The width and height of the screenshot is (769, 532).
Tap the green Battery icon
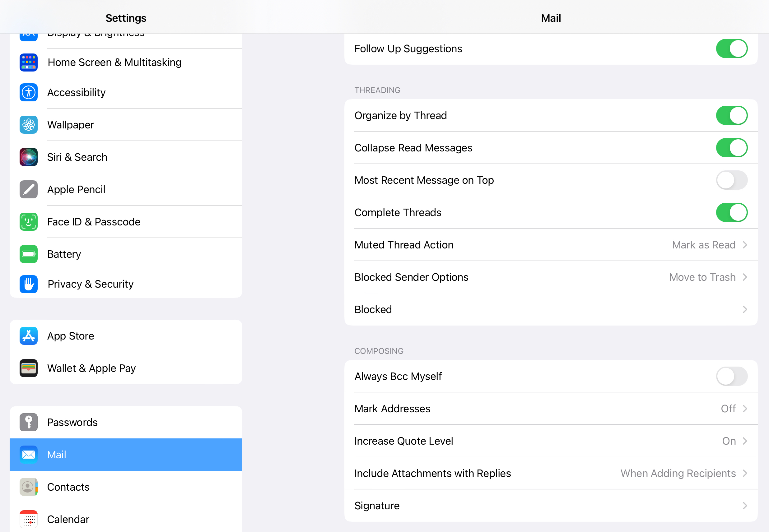tap(28, 254)
